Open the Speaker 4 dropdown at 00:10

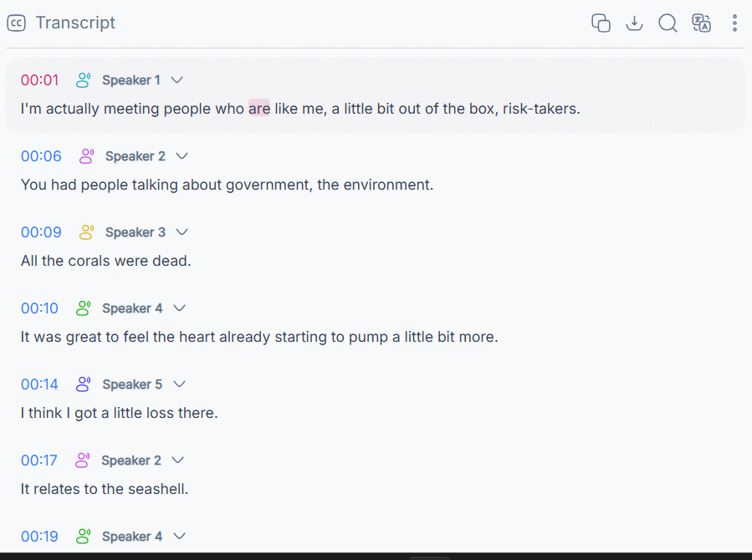(x=179, y=308)
